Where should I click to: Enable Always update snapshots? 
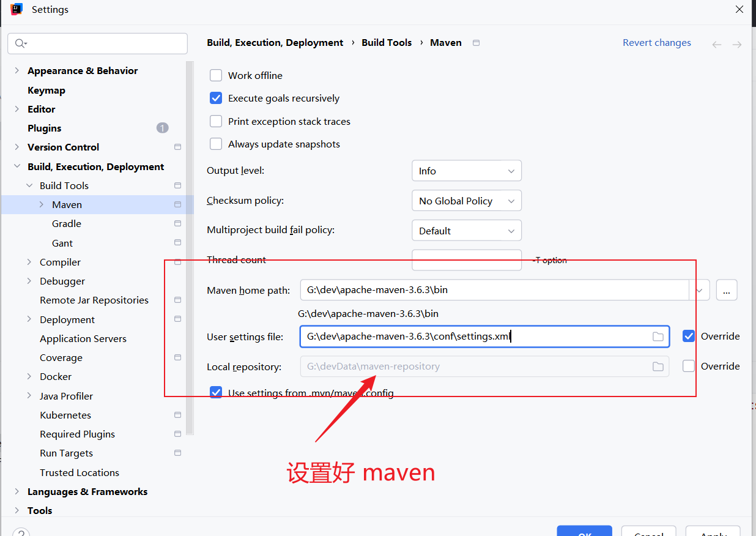coord(216,144)
